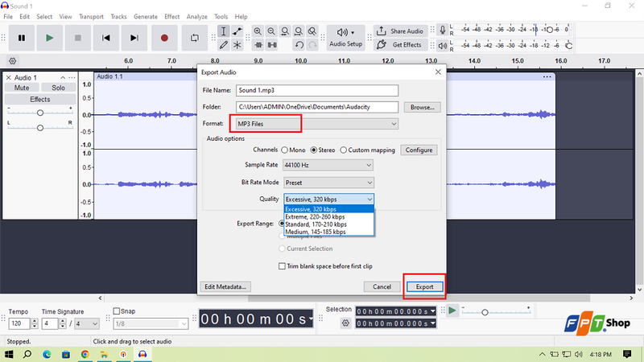The image size is (644, 362).
Task: Click the record meter microphone icon
Action: click(x=442, y=30)
